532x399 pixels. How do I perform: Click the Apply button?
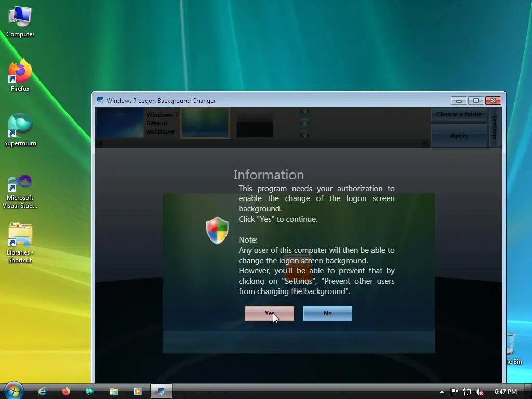coord(459,136)
